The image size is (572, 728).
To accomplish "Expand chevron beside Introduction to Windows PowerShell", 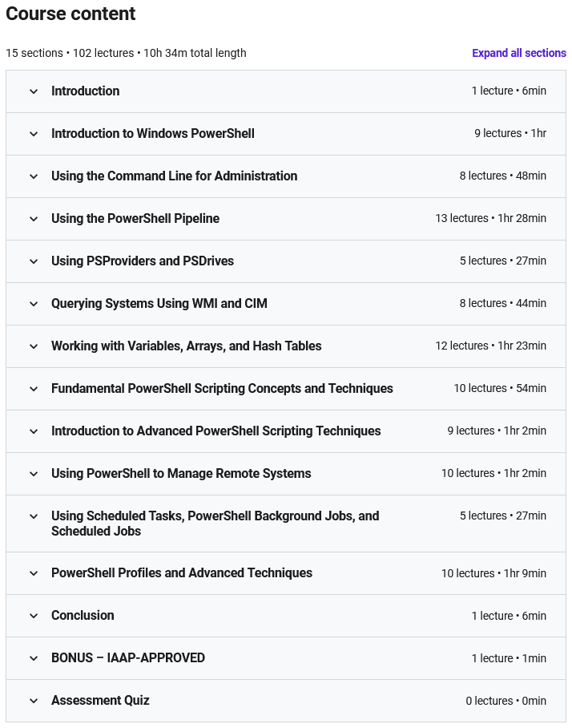I will click(x=34, y=134).
